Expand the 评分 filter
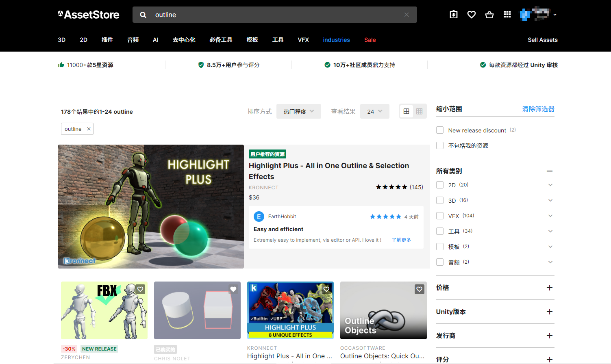 point(550,359)
